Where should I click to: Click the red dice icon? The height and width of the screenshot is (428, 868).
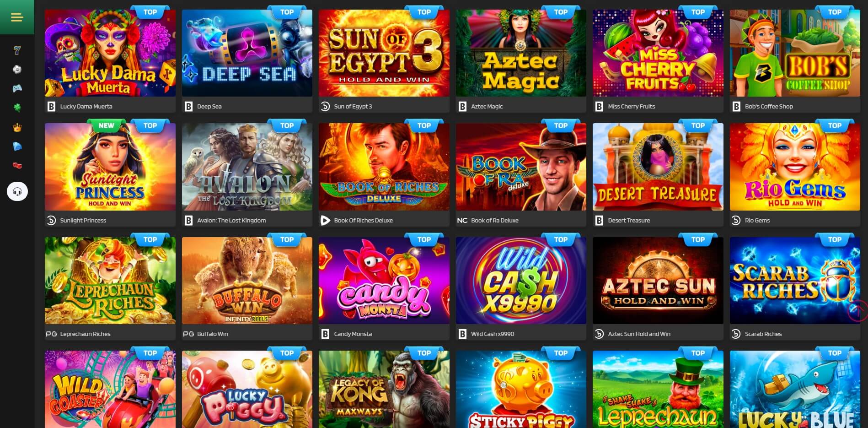pyautogui.click(x=17, y=166)
